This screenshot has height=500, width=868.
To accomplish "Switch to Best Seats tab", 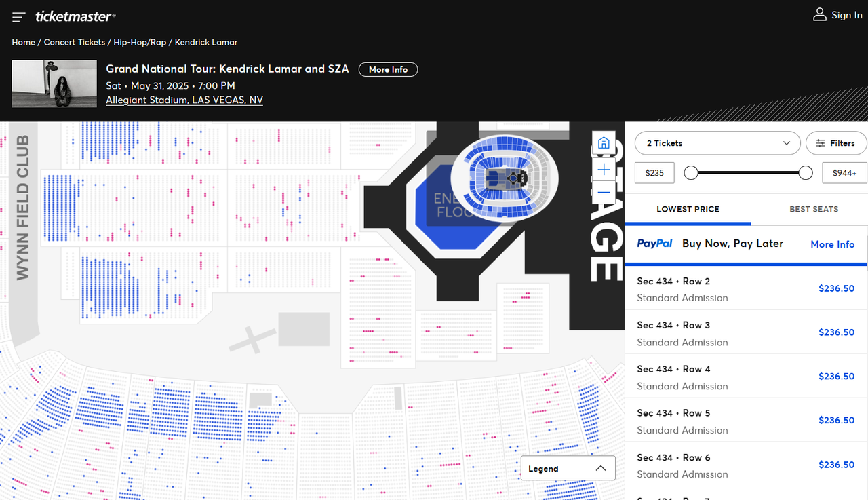I will 814,209.
